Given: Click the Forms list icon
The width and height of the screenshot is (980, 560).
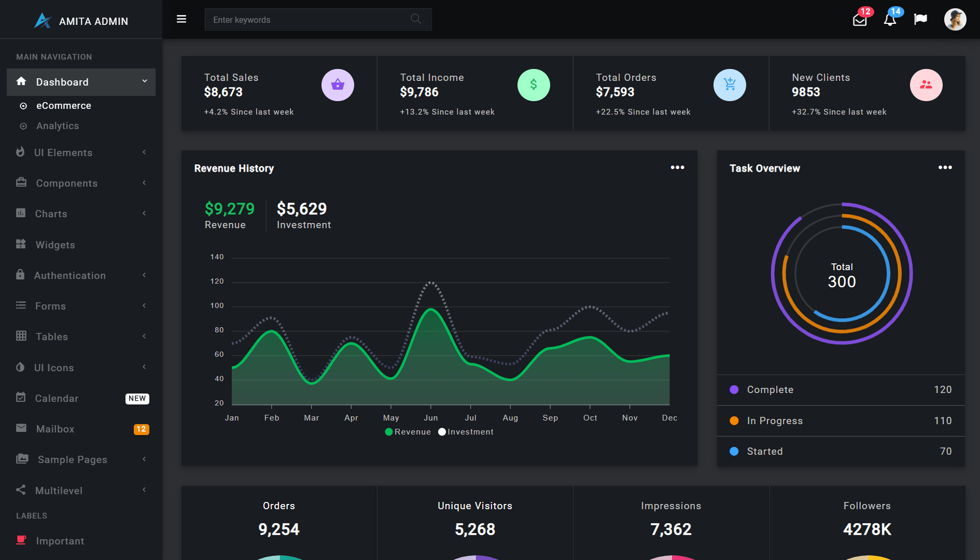Looking at the screenshot, I should [x=21, y=305].
